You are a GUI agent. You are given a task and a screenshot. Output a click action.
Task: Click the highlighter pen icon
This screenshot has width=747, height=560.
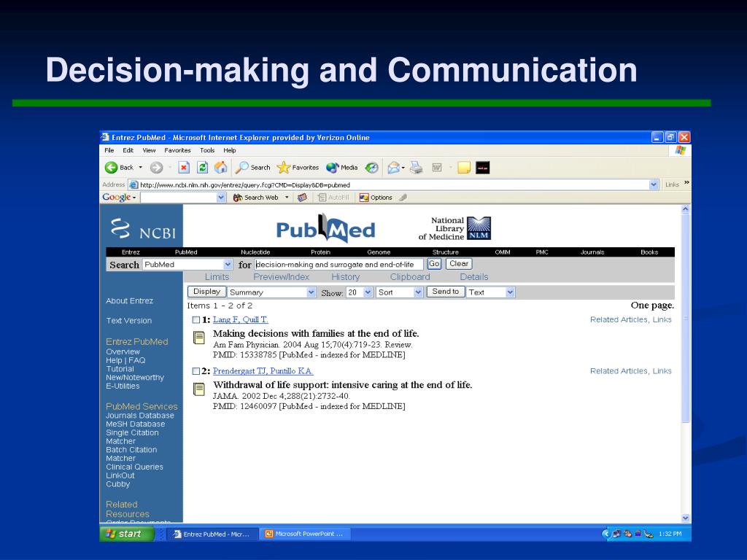(403, 197)
